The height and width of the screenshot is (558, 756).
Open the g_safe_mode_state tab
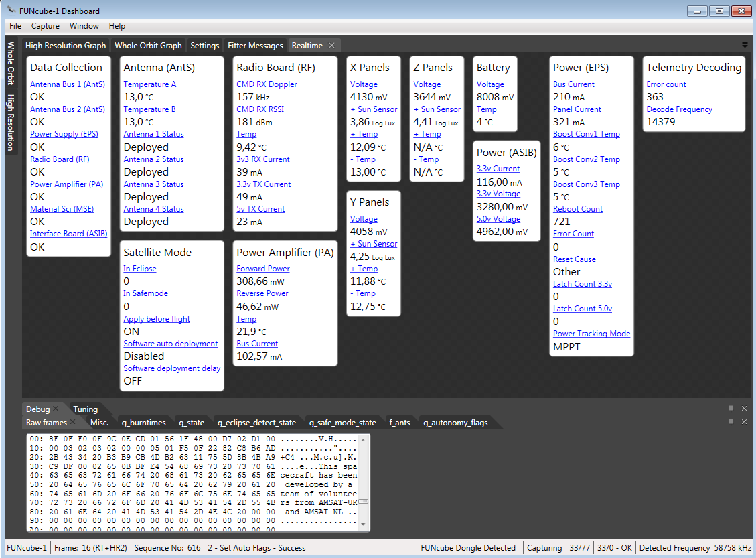click(342, 423)
